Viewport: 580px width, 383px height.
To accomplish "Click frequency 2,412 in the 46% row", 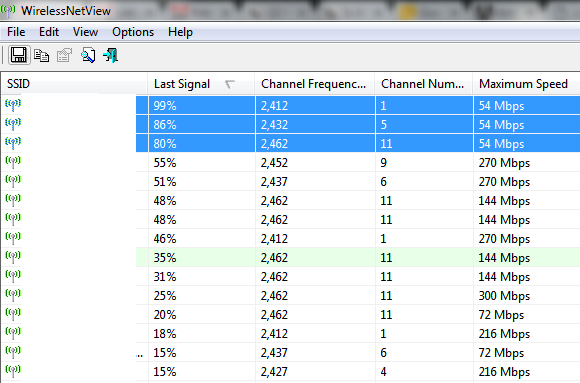I will click(274, 239).
